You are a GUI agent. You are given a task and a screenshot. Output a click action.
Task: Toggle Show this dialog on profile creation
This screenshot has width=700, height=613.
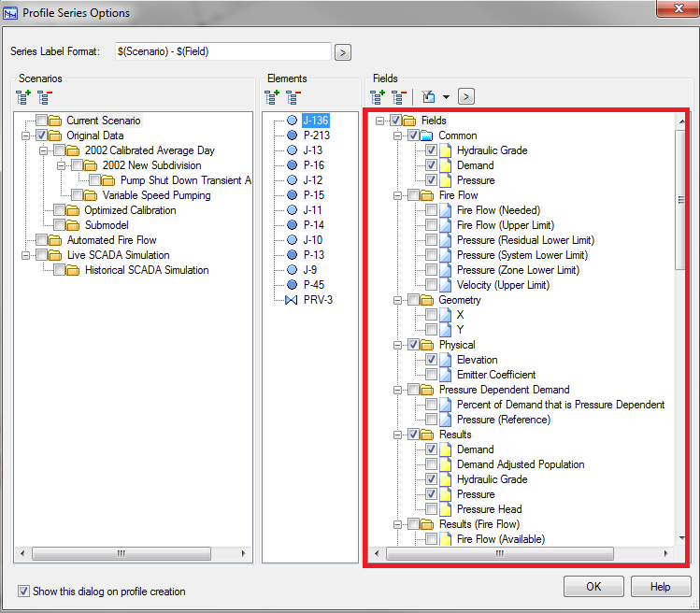[x=23, y=592]
